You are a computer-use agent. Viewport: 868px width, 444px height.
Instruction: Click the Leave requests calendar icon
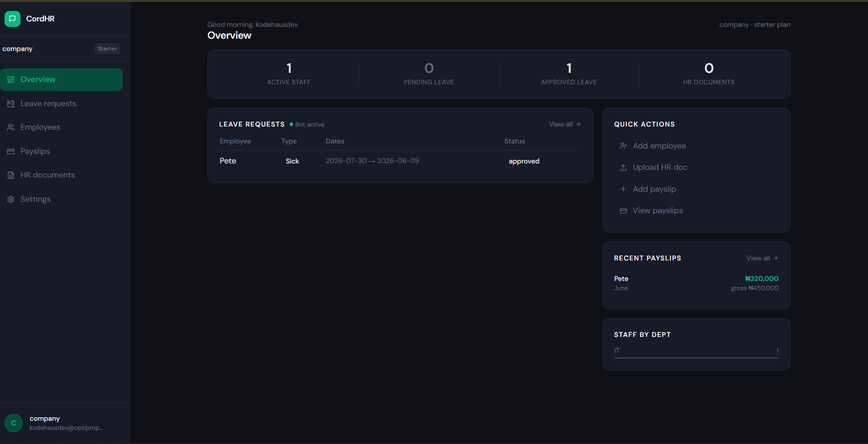point(11,104)
